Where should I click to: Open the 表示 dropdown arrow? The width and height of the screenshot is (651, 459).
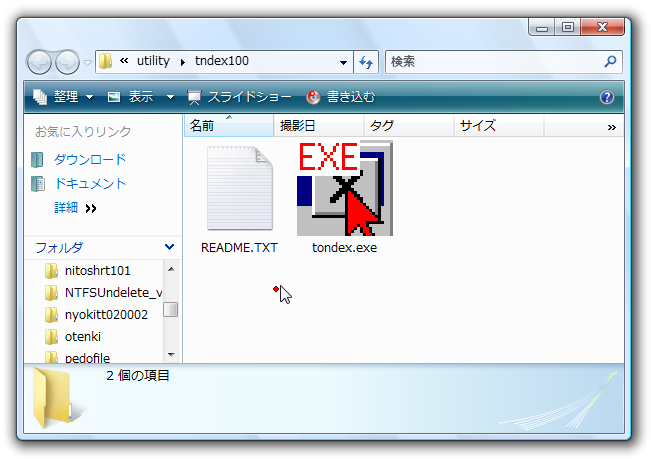tap(170, 98)
